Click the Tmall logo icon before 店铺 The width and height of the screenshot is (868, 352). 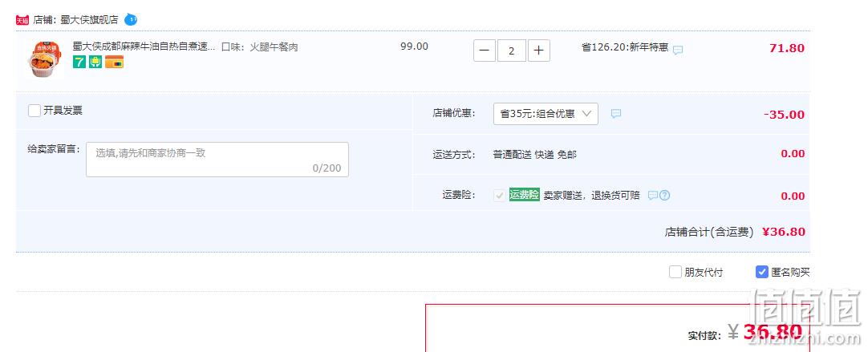pyautogui.click(x=22, y=21)
